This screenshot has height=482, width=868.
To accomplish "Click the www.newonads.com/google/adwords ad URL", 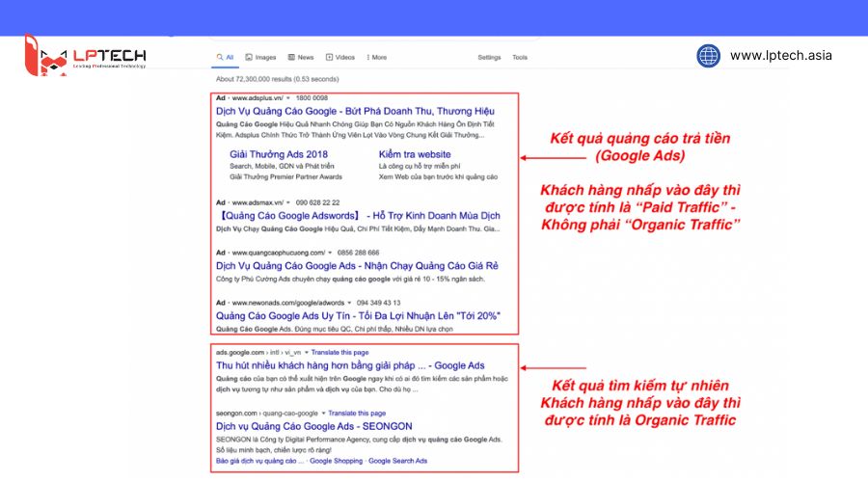I will (287, 303).
